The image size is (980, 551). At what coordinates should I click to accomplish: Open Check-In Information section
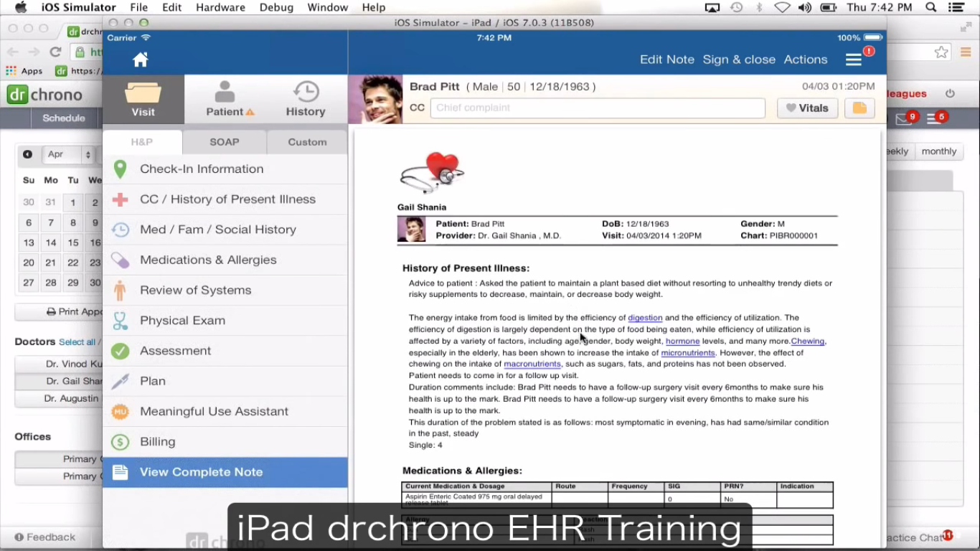pos(225,169)
